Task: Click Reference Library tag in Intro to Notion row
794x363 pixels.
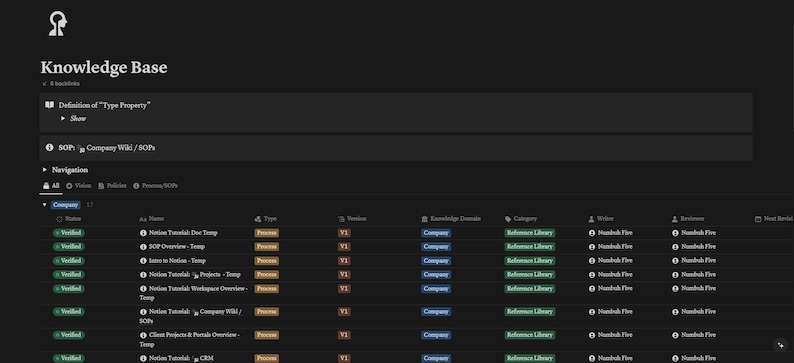Action: (x=530, y=261)
